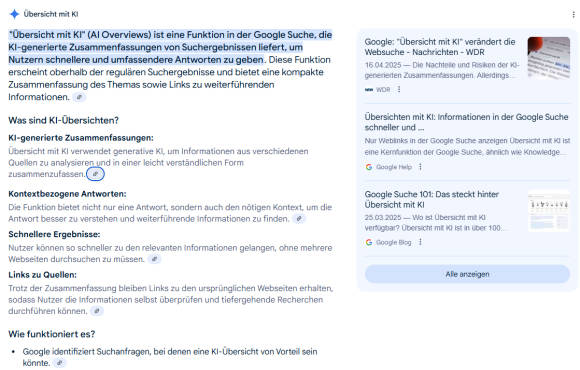Open three-dot menu next to Google Blog
This screenshot has height=370, width=580.
[x=420, y=242]
